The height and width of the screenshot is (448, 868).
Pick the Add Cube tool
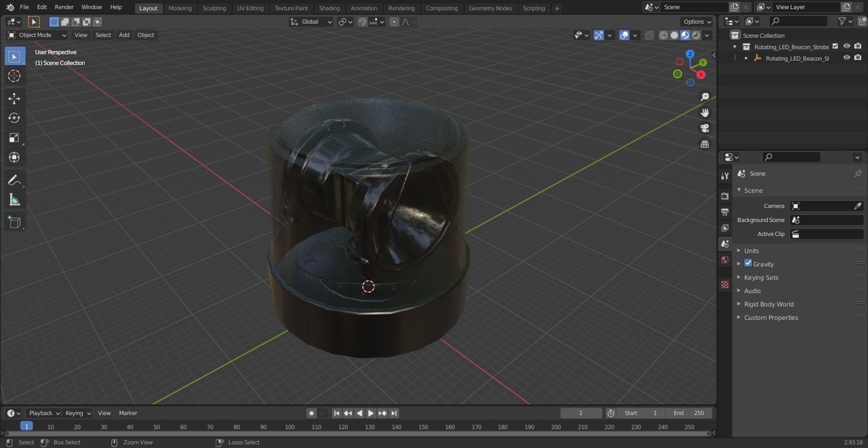coord(14,222)
